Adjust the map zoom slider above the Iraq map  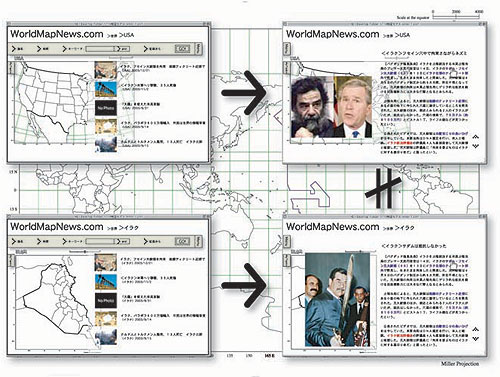pos(84,252)
